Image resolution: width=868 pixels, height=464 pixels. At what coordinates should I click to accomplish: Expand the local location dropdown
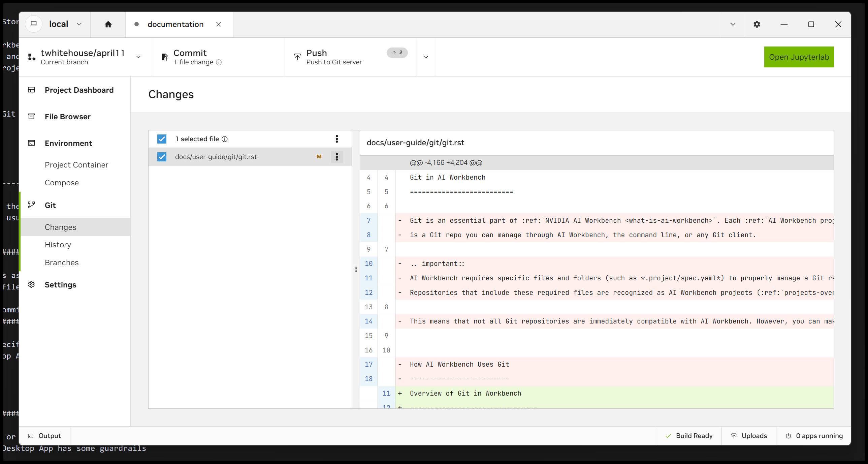[x=79, y=24]
